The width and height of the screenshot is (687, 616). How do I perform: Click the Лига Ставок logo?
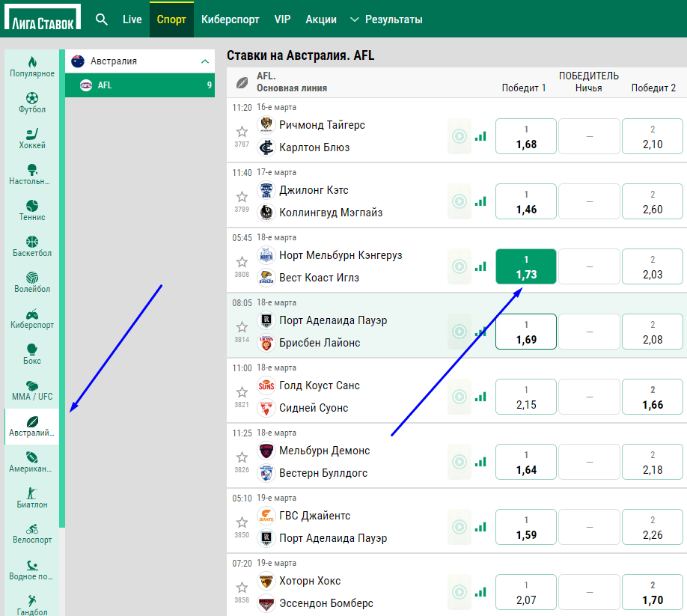click(43, 17)
